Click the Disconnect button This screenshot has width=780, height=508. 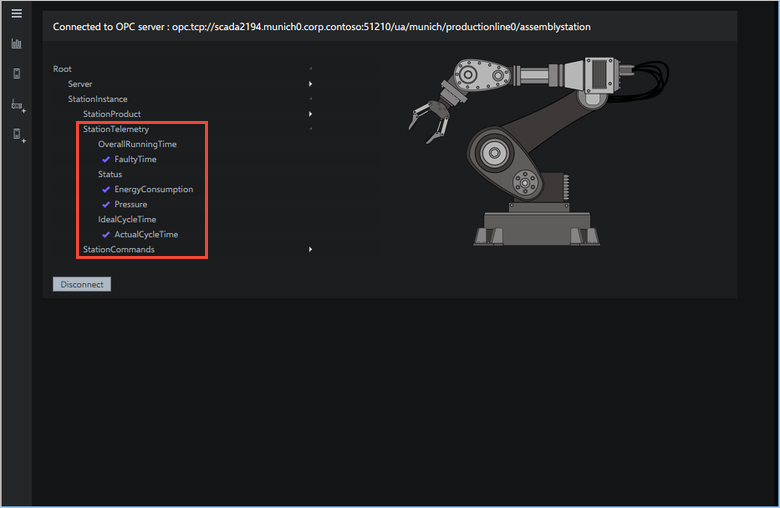coord(82,284)
